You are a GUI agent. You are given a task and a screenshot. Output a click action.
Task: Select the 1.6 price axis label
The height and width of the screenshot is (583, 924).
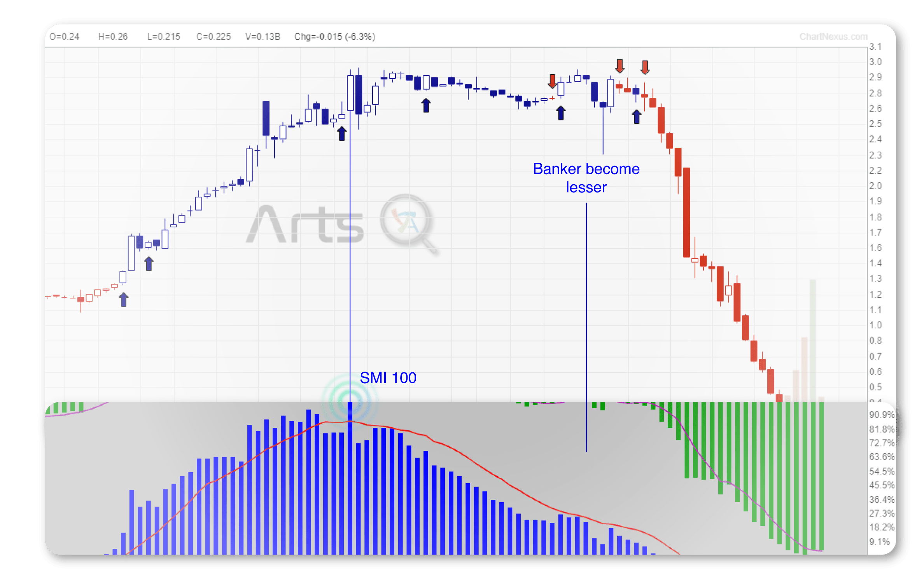pos(875,248)
